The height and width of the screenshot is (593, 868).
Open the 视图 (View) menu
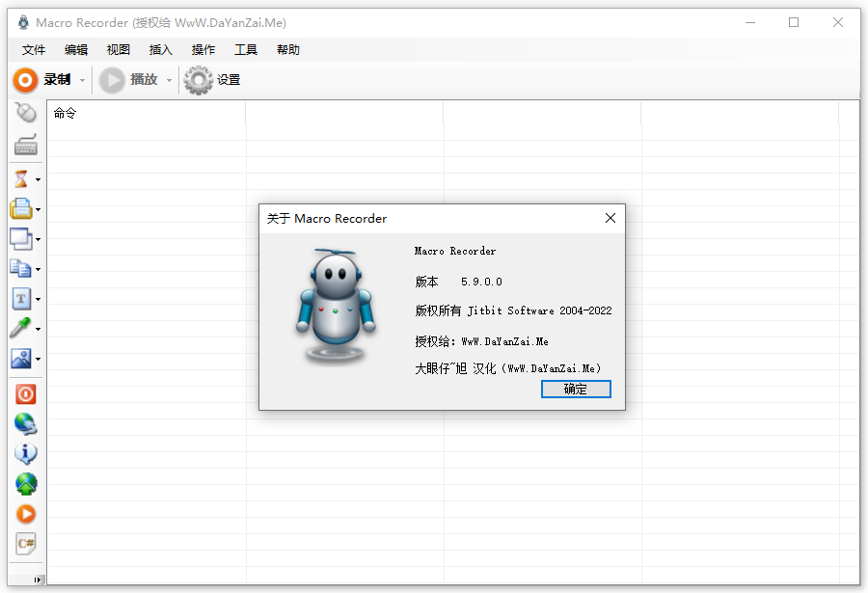pos(119,50)
